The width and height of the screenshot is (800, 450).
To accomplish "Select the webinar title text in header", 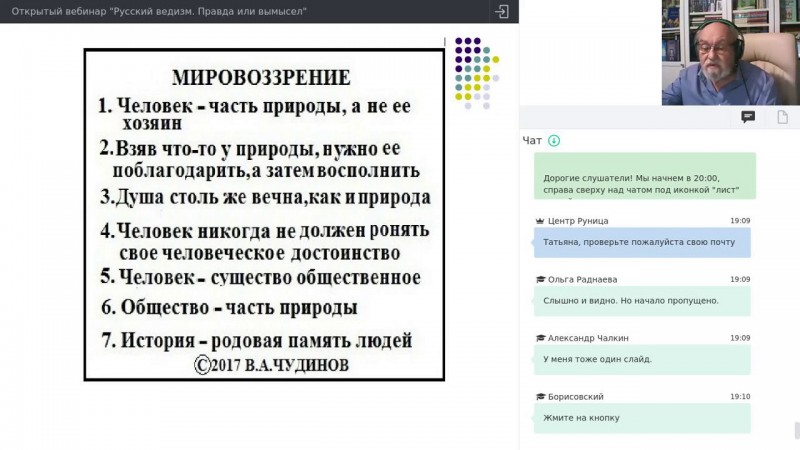I will [x=159, y=11].
